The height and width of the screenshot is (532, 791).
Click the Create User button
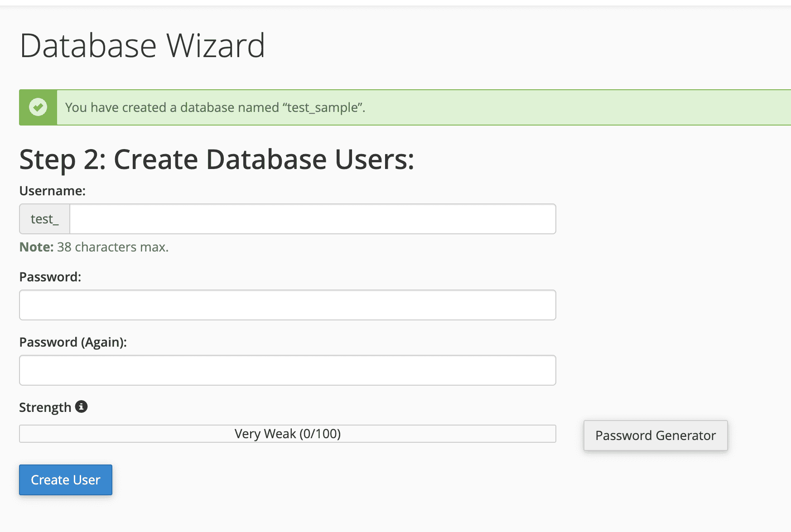tap(65, 480)
